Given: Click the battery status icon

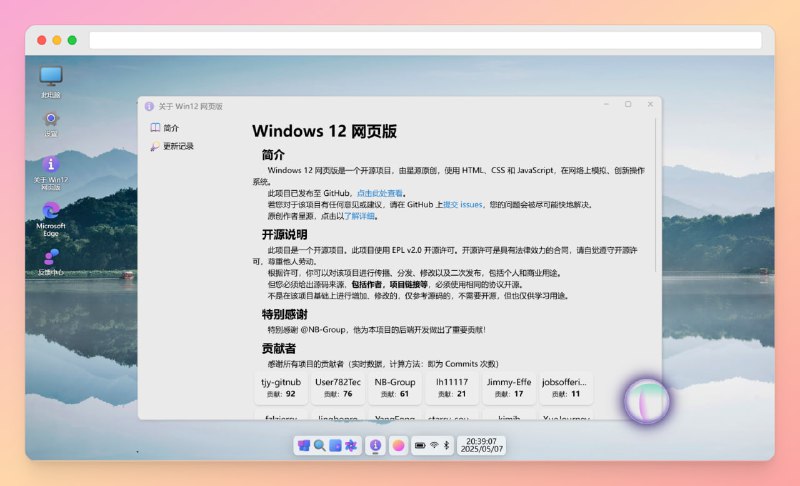Looking at the screenshot, I should point(420,446).
